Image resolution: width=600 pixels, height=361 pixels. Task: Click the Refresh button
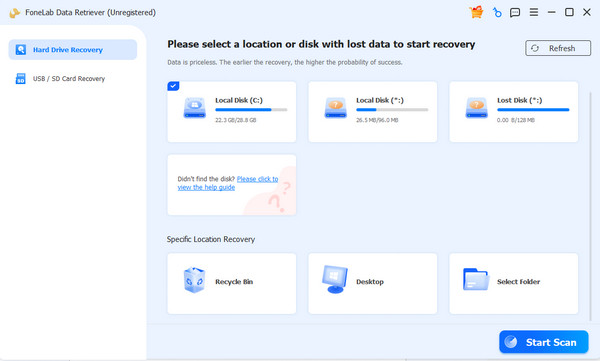click(x=558, y=48)
